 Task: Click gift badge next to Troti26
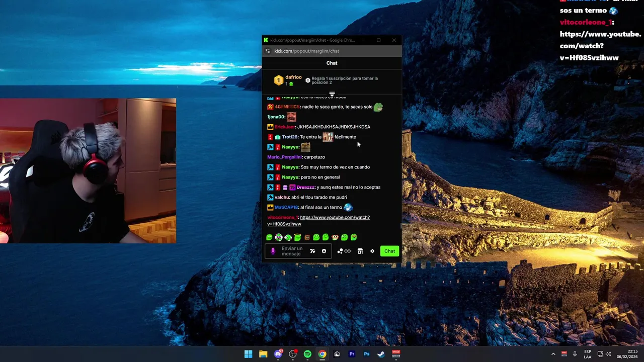[277, 137]
